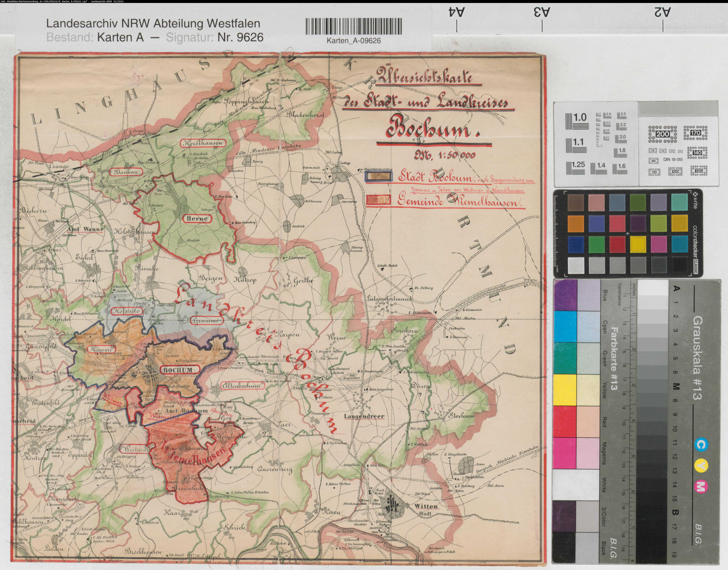Screen dimensions: 728x570
Task: Click the cyan patch on Farbkarte #13
Action: [x=565, y=327]
